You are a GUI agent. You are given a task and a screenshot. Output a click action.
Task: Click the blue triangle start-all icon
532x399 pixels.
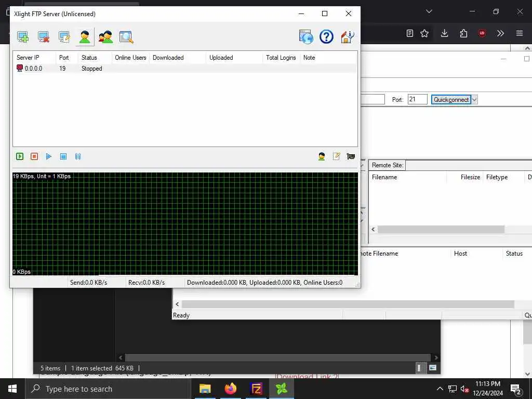tap(49, 156)
